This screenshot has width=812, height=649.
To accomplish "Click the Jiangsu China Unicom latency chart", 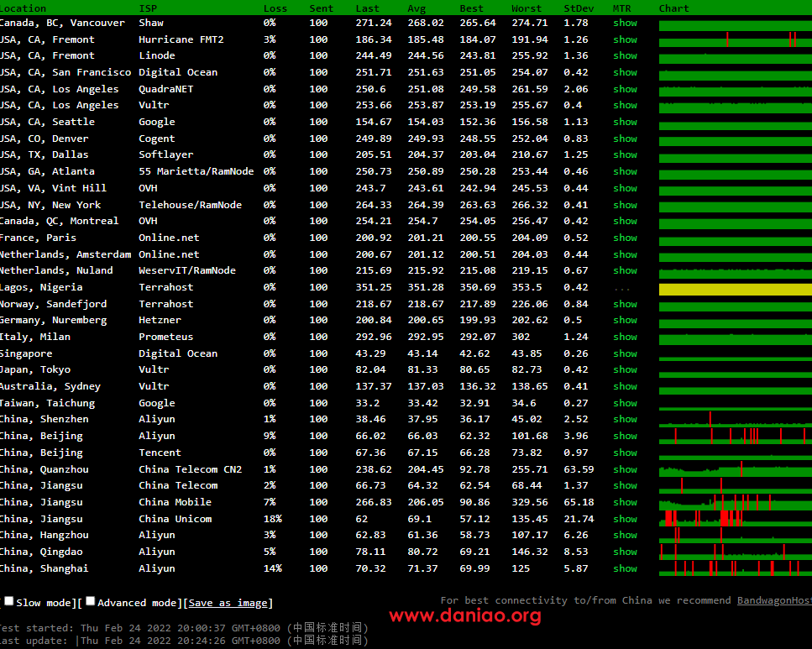I will pos(736,519).
